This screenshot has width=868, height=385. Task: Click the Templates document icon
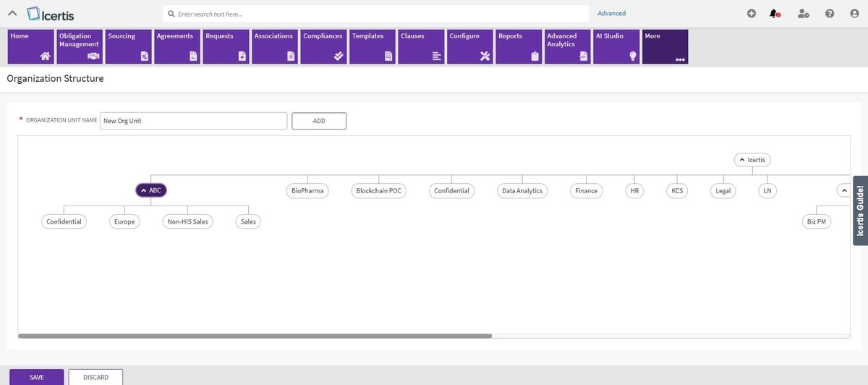pyautogui.click(x=388, y=56)
